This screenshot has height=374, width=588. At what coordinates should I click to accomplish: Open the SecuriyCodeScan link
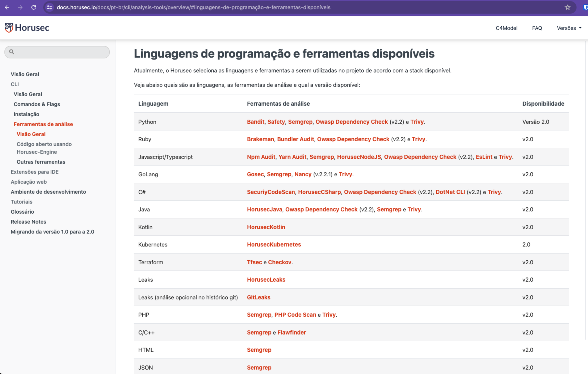pyautogui.click(x=271, y=192)
